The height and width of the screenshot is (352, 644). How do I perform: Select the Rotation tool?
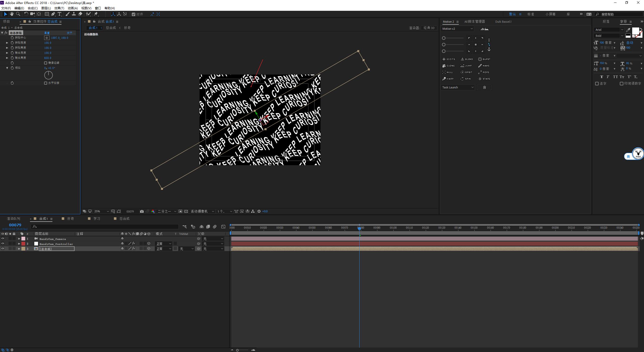click(x=26, y=14)
